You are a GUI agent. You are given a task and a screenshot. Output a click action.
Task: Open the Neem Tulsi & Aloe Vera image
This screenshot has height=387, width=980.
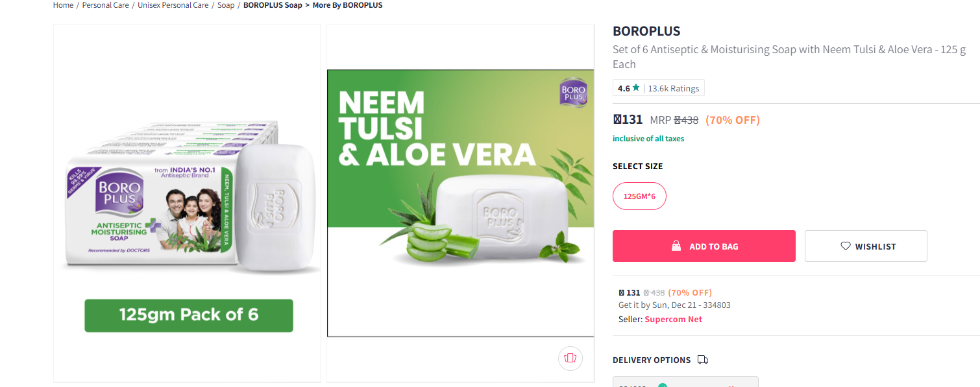(460, 203)
